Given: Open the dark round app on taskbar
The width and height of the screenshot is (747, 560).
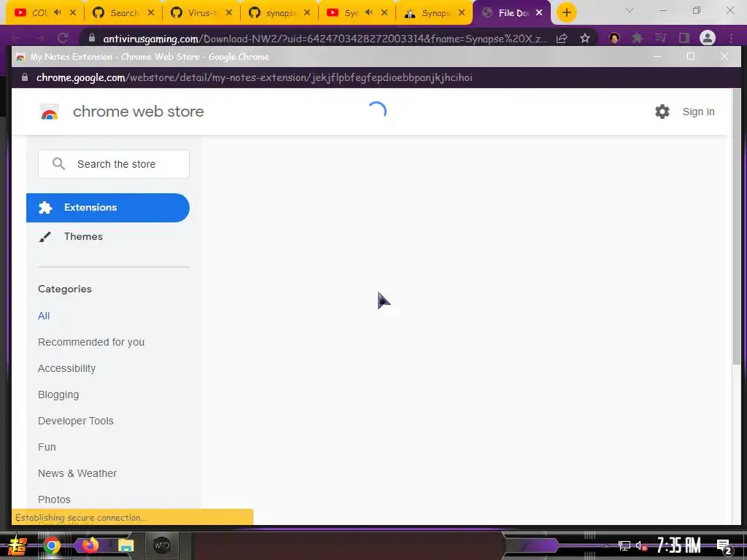Looking at the screenshot, I should (161, 545).
